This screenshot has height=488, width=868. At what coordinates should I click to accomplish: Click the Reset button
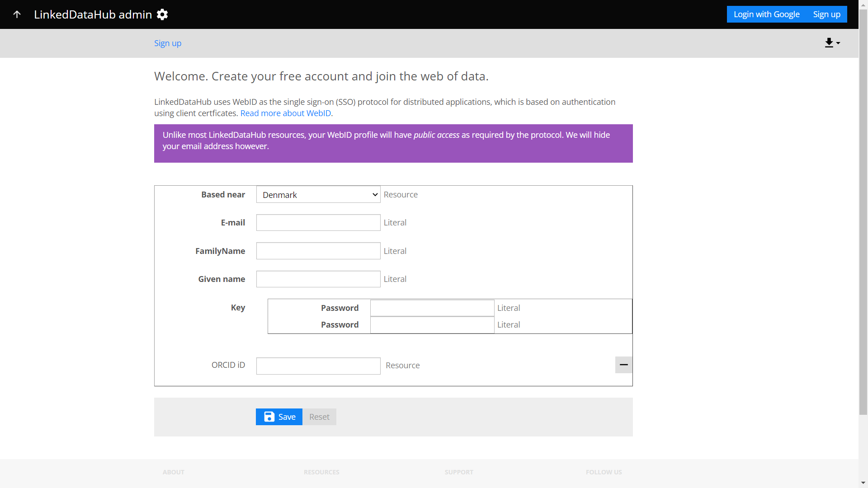point(319,417)
